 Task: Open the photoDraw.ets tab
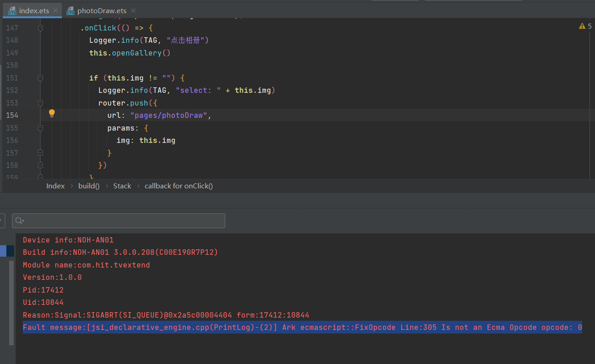coord(102,10)
